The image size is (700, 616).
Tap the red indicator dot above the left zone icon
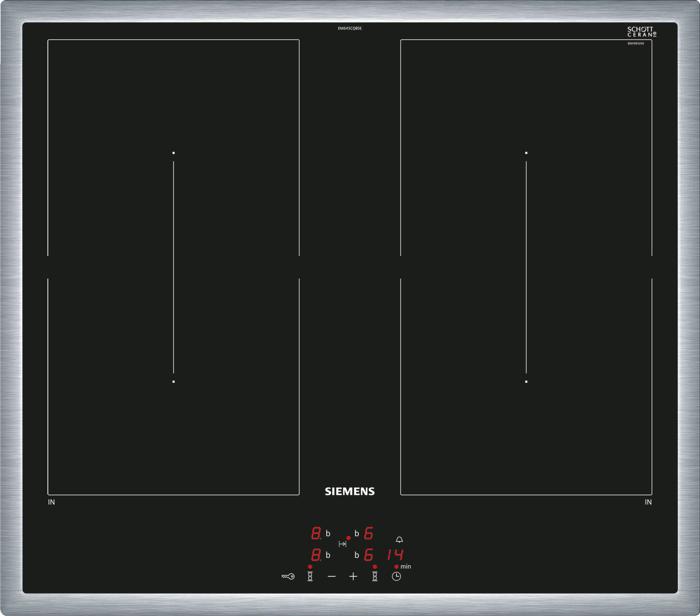tap(310, 567)
